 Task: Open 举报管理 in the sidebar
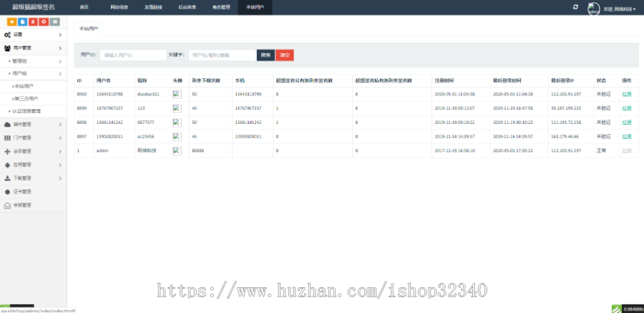pos(22,205)
